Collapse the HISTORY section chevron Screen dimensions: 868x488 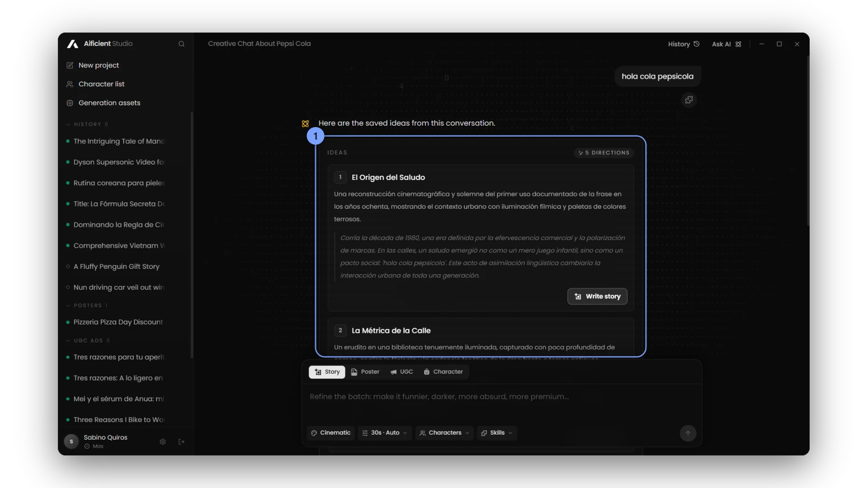68,124
